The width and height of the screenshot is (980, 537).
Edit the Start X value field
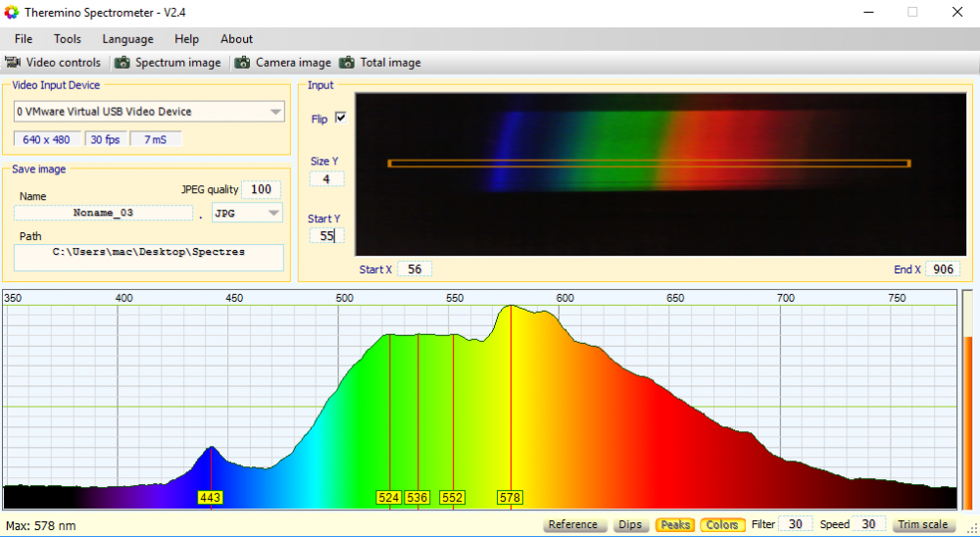[x=415, y=269]
